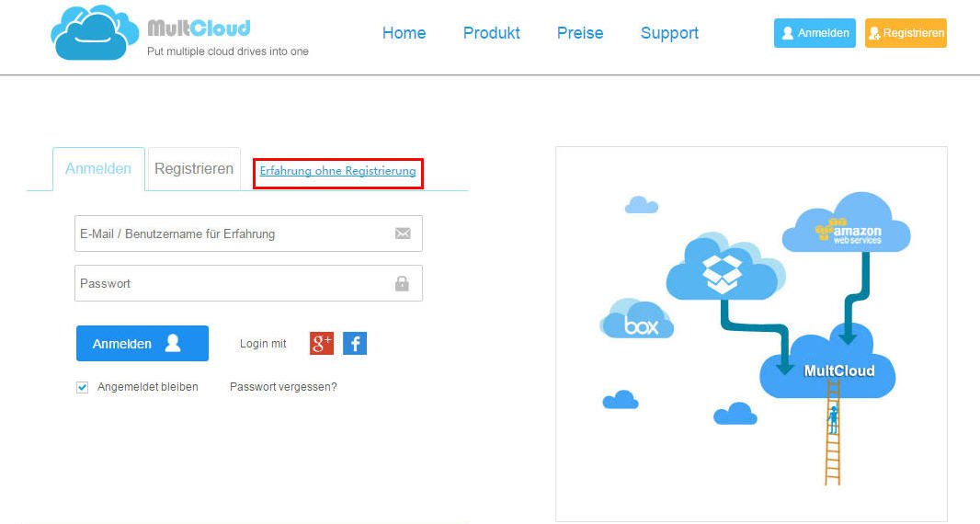980x524 pixels.
Task: Follow the Erfahrung ohne Registrierung link
Action: click(x=337, y=171)
